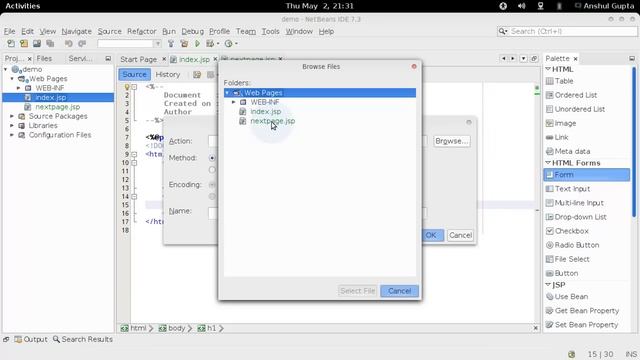Open the Output window tab
This screenshot has width=640, height=360.
coord(31,339)
